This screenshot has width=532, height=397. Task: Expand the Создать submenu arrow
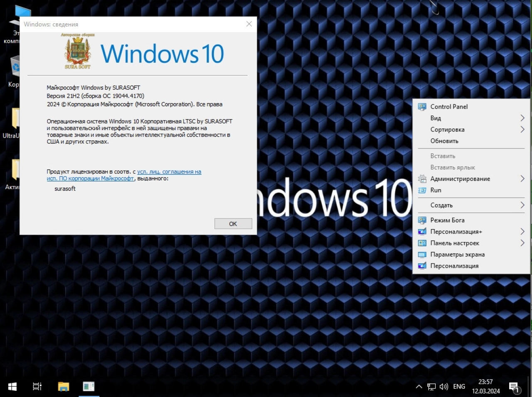(x=522, y=205)
